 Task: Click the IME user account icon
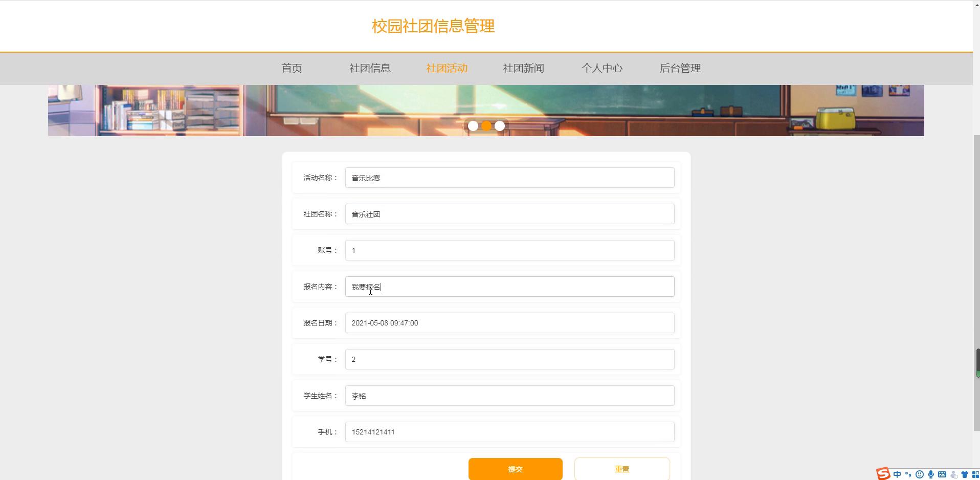click(953, 474)
